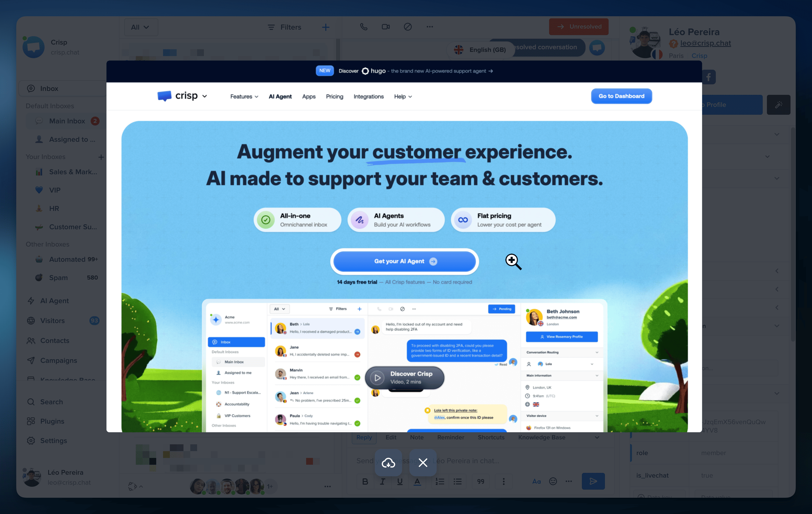This screenshot has width=812, height=514.
Task: Open emoji picker
Action: point(553,481)
